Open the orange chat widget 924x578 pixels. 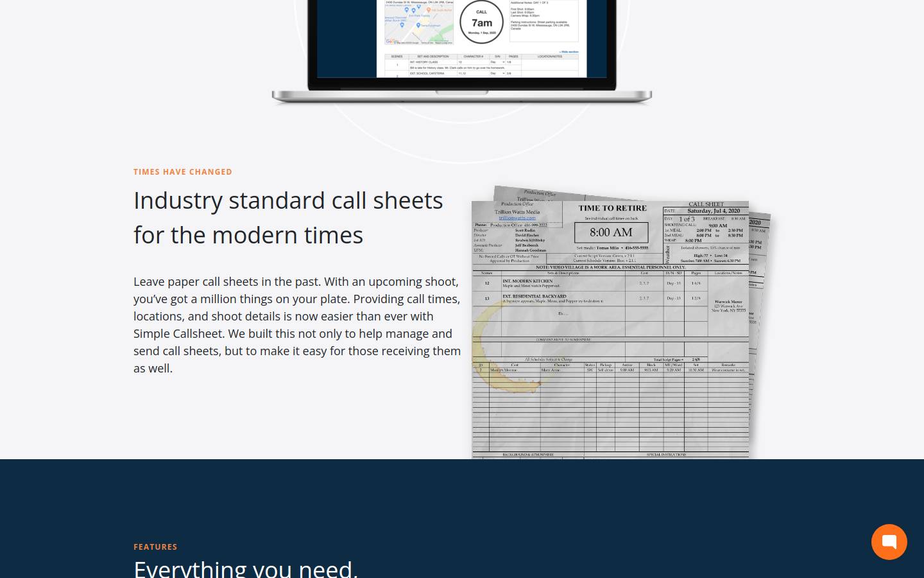pos(889,542)
